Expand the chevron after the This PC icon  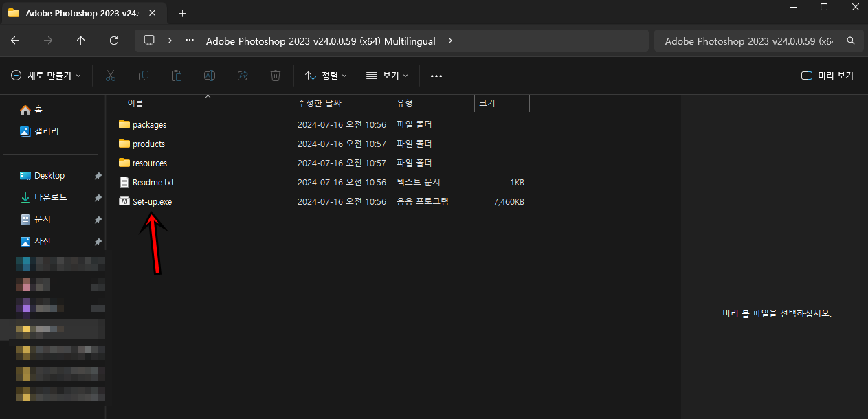pyautogui.click(x=170, y=41)
